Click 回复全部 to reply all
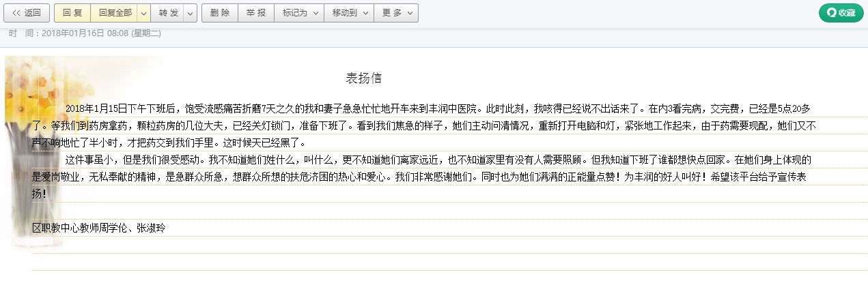This screenshot has height=283, width=868. [x=113, y=13]
